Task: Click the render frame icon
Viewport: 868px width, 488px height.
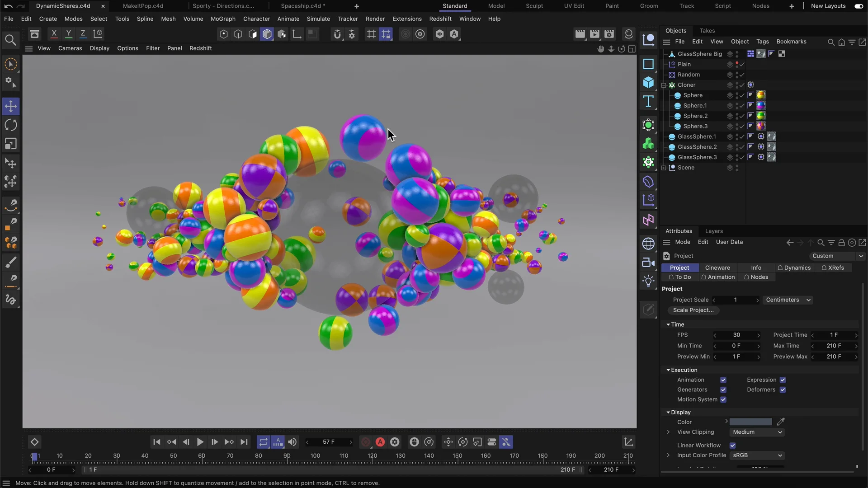Action: pos(580,34)
